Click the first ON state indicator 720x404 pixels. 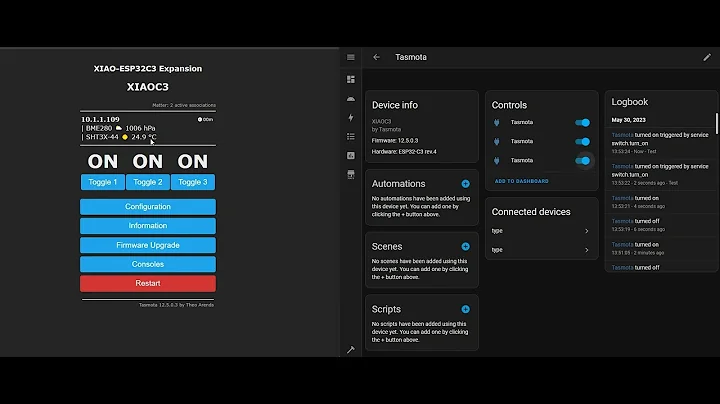point(103,162)
